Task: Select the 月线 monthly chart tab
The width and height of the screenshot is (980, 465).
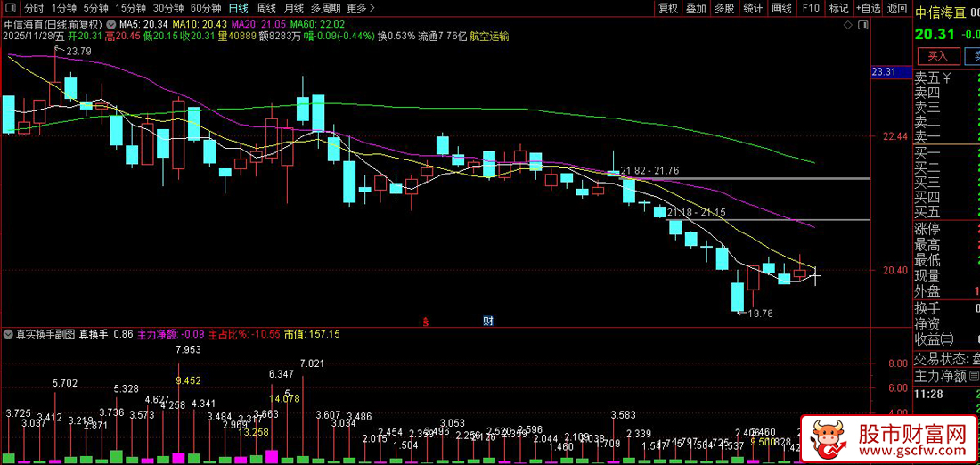Action: (293, 8)
